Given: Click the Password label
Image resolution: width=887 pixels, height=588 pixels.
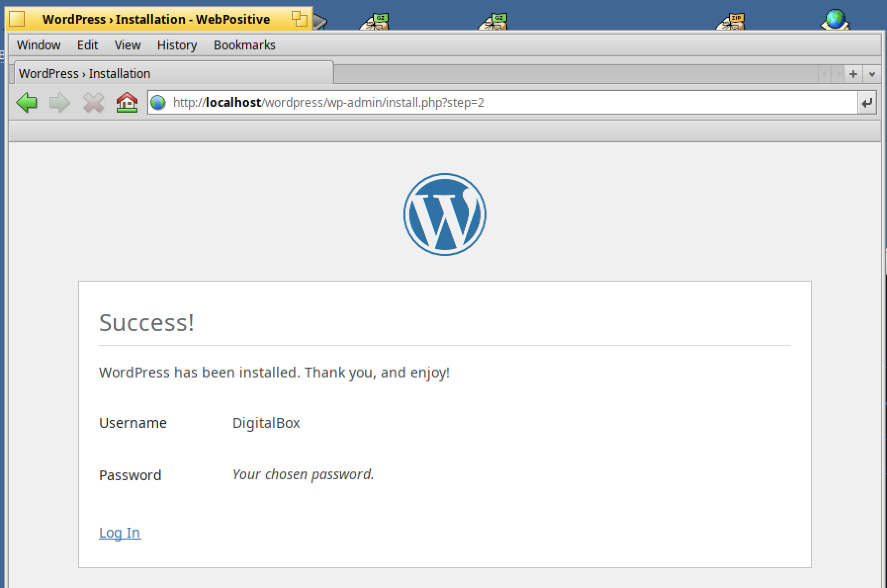Looking at the screenshot, I should coord(130,475).
